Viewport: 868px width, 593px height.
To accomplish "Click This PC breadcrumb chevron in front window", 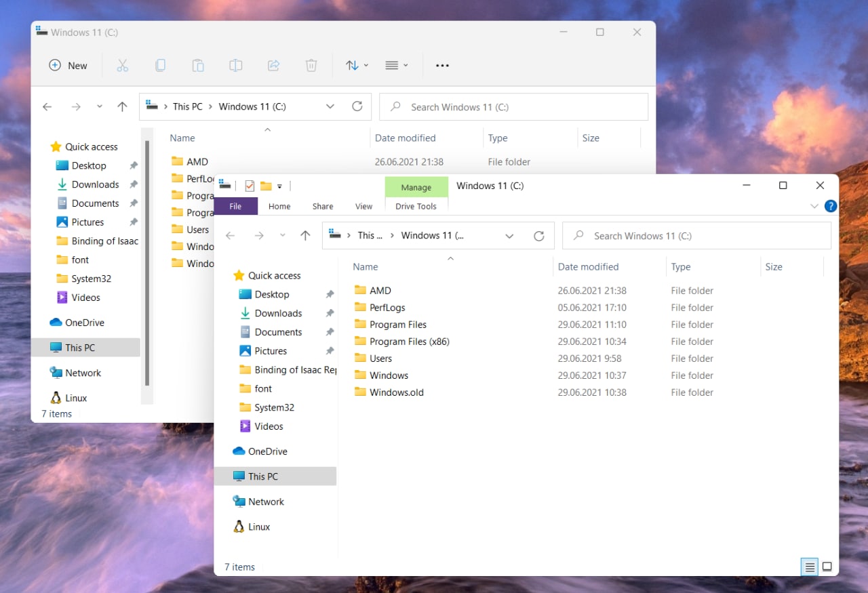I will pos(392,236).
